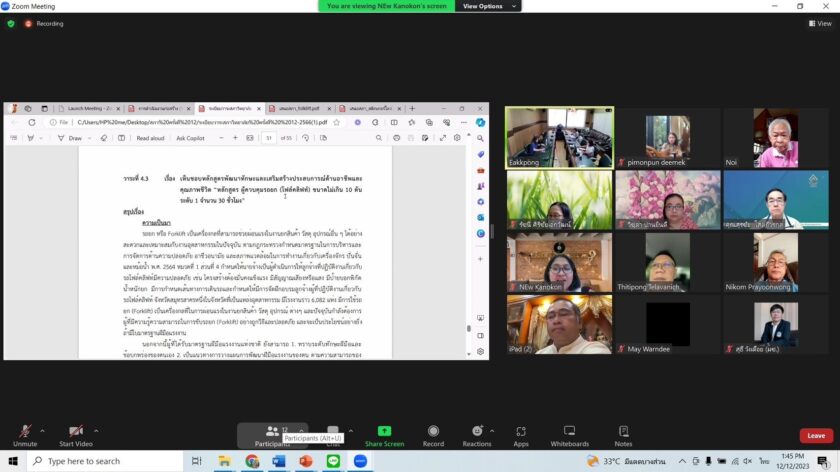Click the meeting encryption shield icon
Viewport: 840px width, 472px height.
click(x=11, y=23)
